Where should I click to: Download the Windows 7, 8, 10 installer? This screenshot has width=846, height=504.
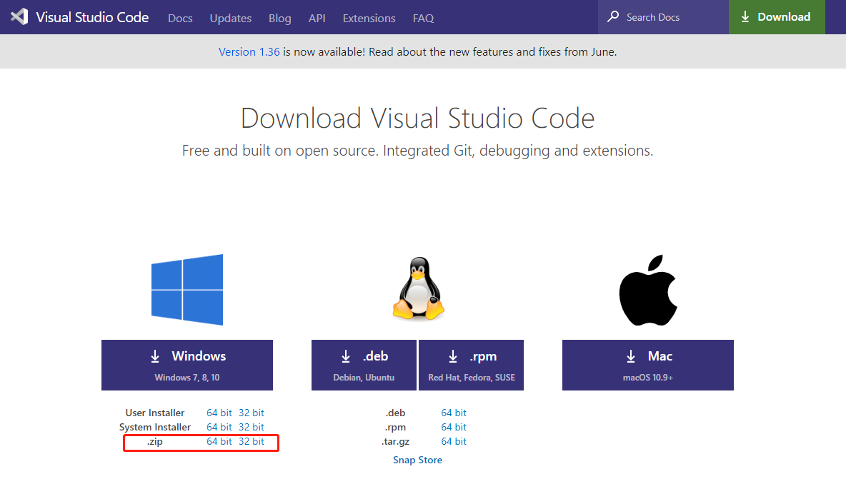187,365
